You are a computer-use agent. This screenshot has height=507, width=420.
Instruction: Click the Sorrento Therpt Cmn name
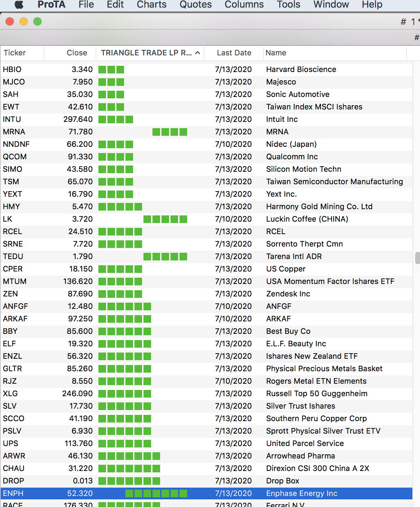point(304,244)
